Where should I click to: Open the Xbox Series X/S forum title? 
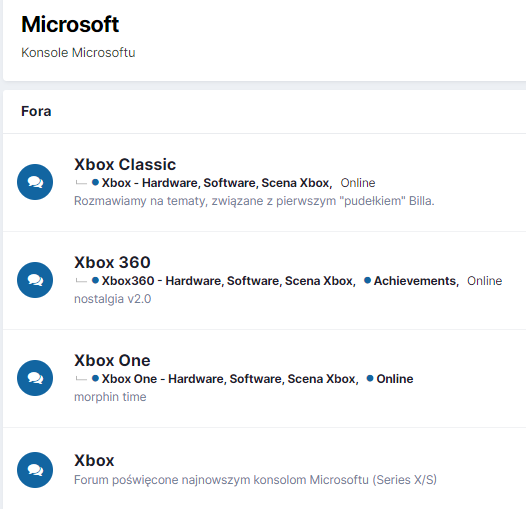coord(94,460)
